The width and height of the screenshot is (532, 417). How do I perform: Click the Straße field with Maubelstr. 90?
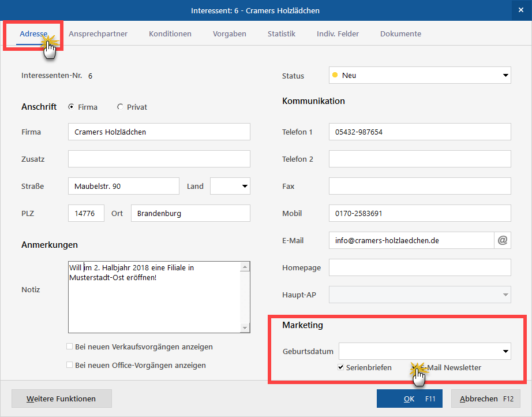[123, 186]
